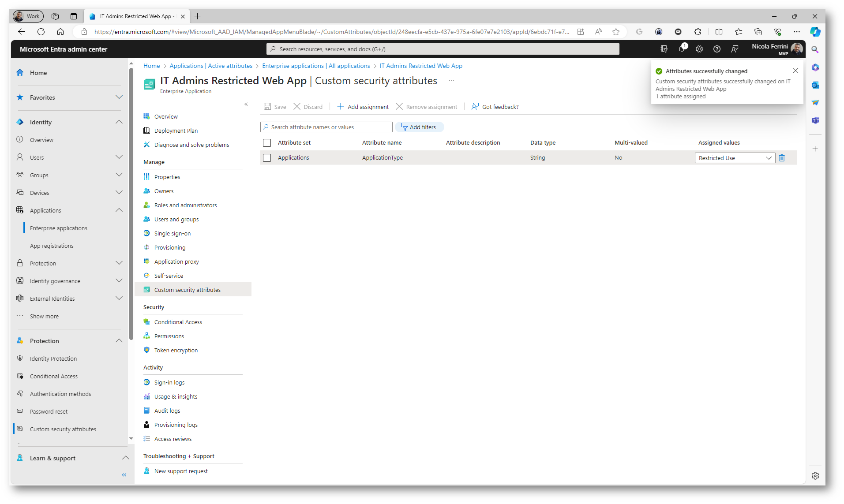844x504 pixels.
Task: Click Search resources, services, and docs box
Action: tap(443, 49)
